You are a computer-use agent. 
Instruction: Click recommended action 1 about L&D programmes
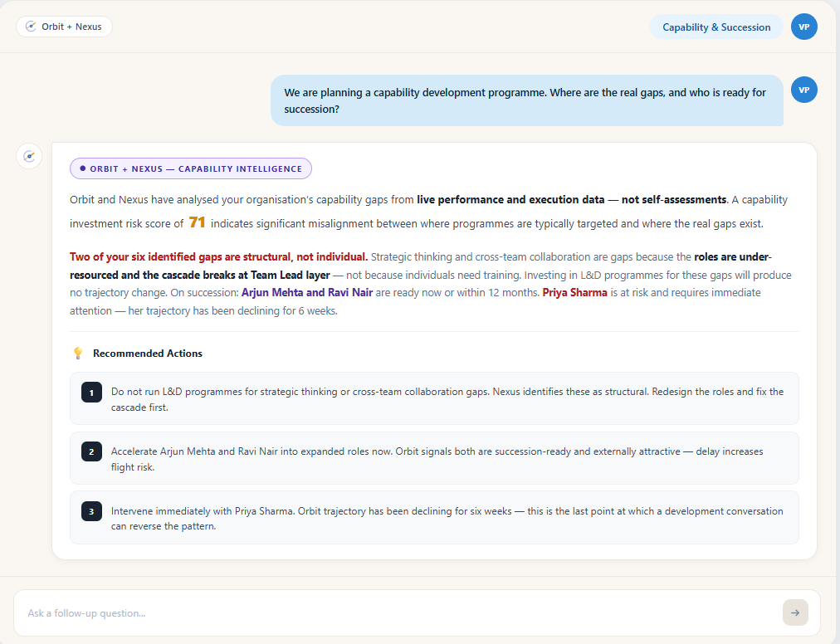pos(434,398)
